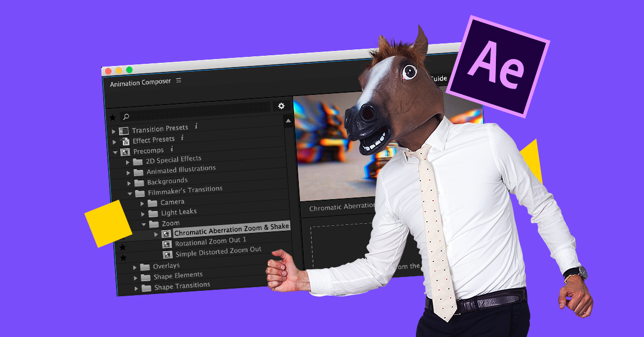Viewport: 644px width, 337px height.
Task: Minimize the window with the yellow button
Action: click(x=119, y=70)
